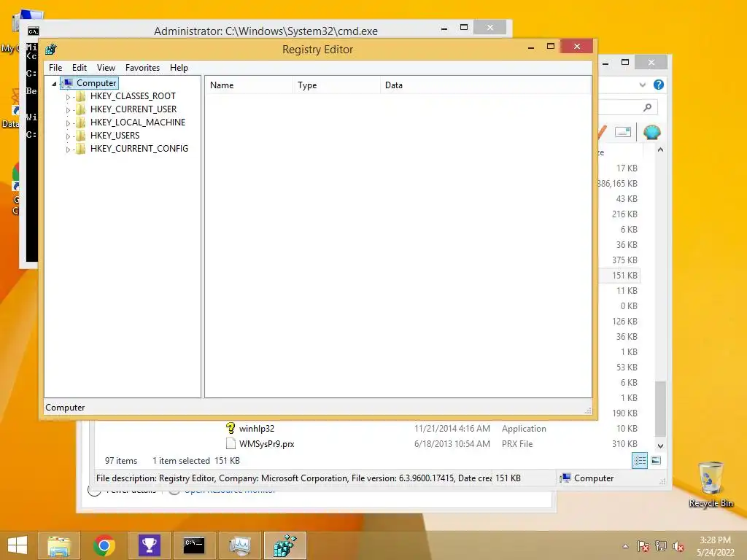Open the View menu in Registry Editor
Screen dimensions: 747x560
106,68
